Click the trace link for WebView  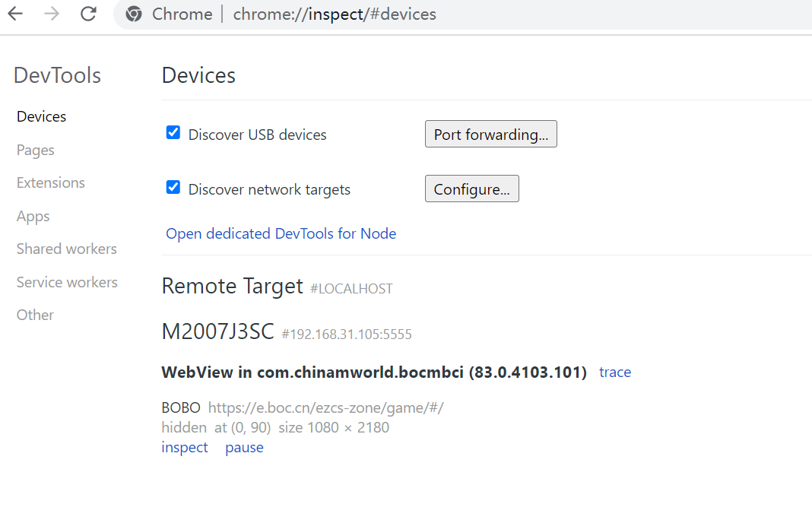pyautogui.click(x=614, y=372)
